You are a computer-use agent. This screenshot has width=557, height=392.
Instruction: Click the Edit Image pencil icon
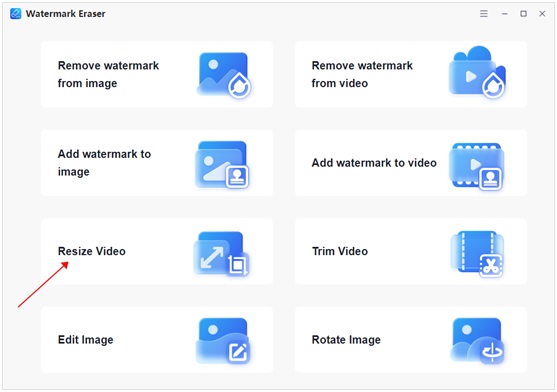[x=223, y=341]
